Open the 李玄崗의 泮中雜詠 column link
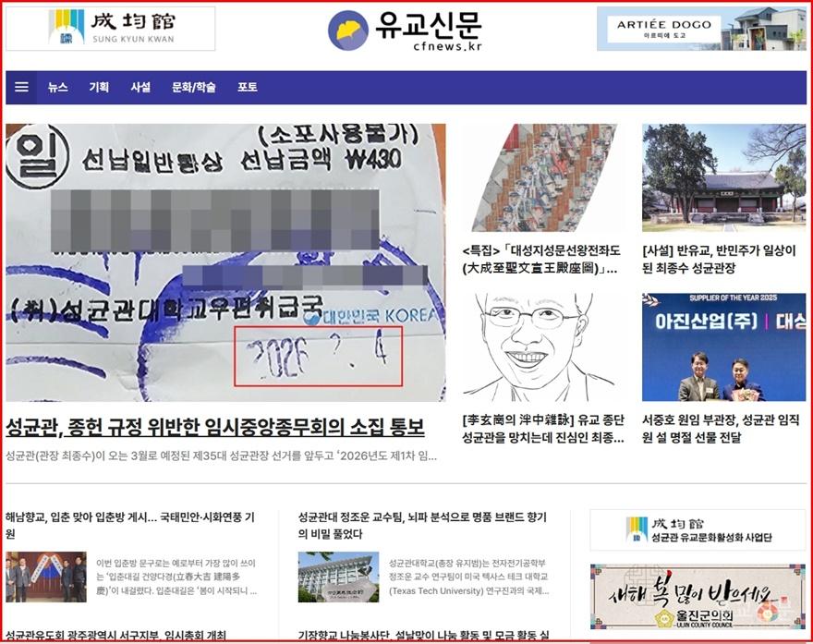 (x=543, y=429)
